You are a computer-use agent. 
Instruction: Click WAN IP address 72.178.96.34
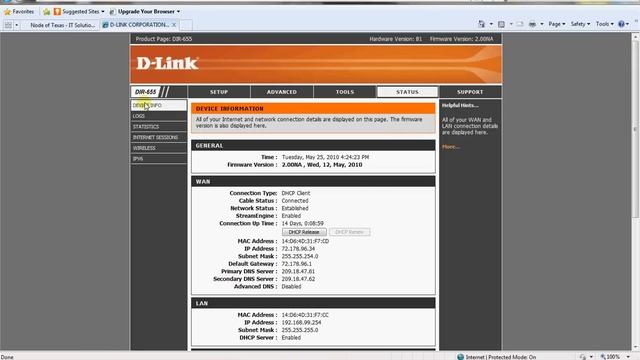coord(298,249)
